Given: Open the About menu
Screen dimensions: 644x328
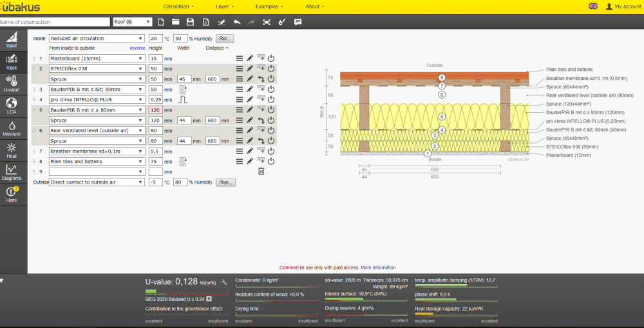Looking at the screenshot, I should [x=315, y=6].
